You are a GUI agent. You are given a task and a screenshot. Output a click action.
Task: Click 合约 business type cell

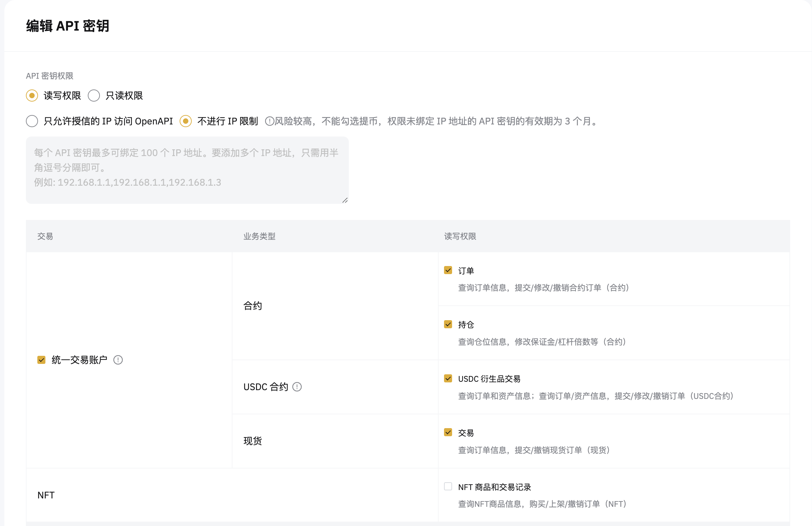253,306
